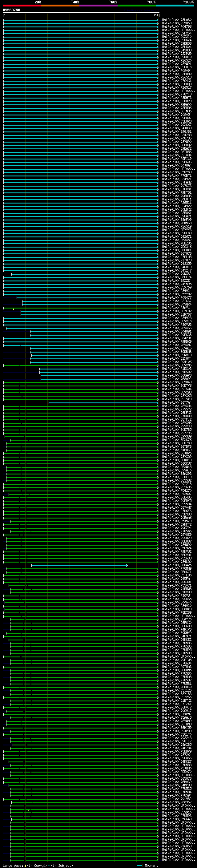Select hit label UniRef100_P08477

pos(177,297)
